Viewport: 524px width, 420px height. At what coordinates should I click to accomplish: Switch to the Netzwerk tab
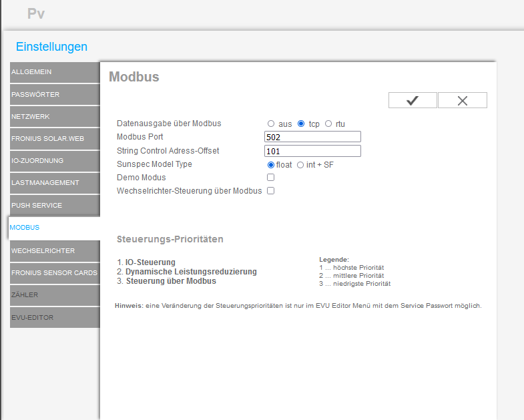(x=54, y=117)
